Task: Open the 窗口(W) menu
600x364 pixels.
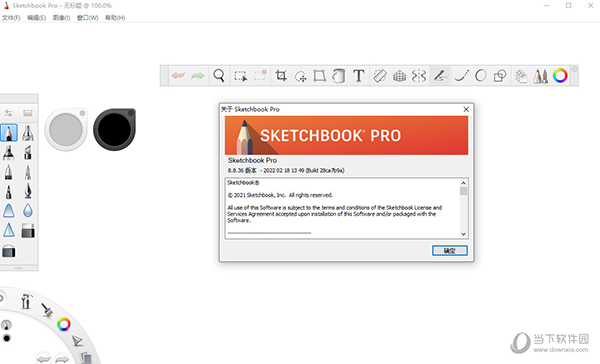Action: point(88,18)
